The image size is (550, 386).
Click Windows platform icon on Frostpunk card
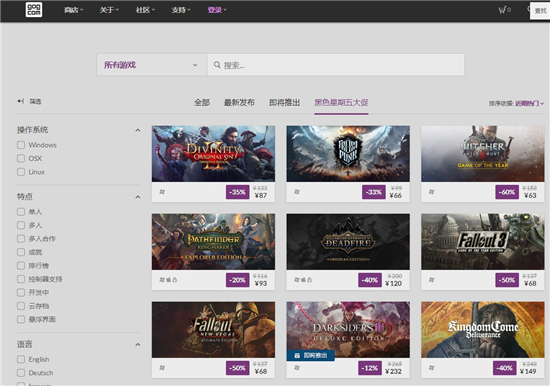pos(297,192)
